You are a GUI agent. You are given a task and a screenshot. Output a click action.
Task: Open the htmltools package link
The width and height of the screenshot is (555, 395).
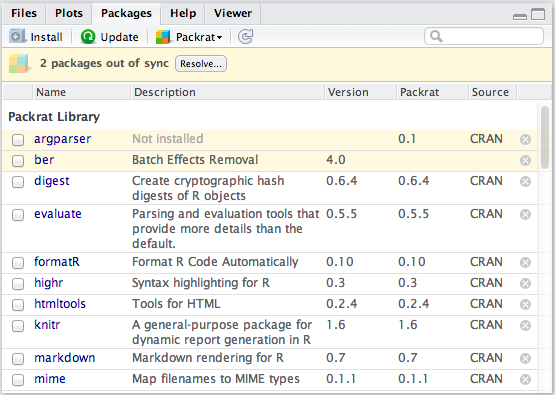click(x=60, y=304)
